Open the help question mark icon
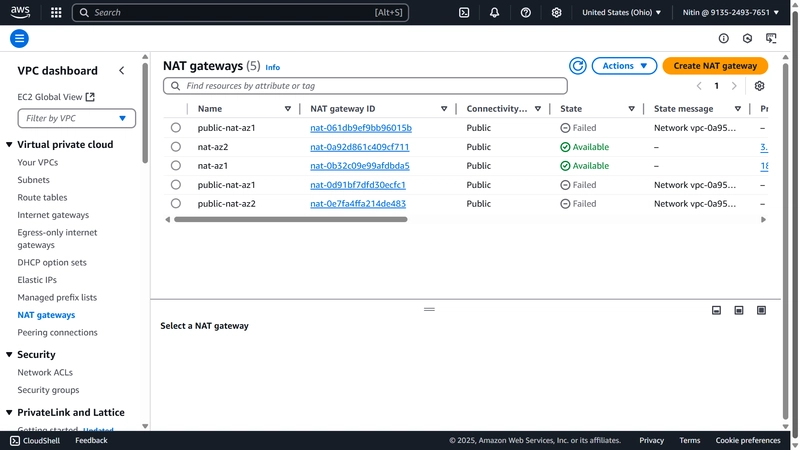800x450 pixels. click(526, 13)
